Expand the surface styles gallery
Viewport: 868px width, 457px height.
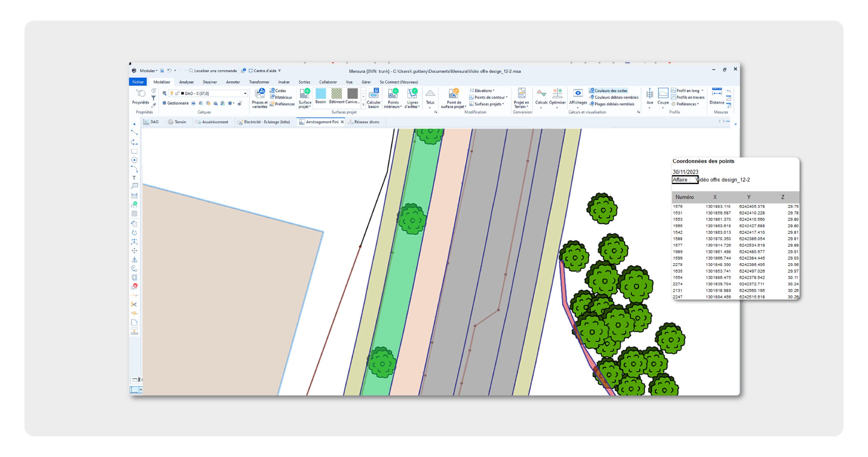tap(363, 105)
